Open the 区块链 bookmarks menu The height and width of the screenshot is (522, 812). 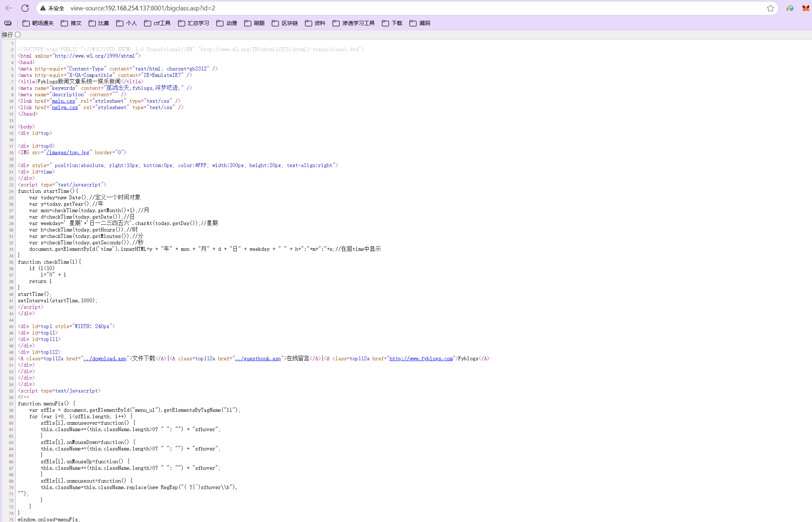tap(285, 23)
